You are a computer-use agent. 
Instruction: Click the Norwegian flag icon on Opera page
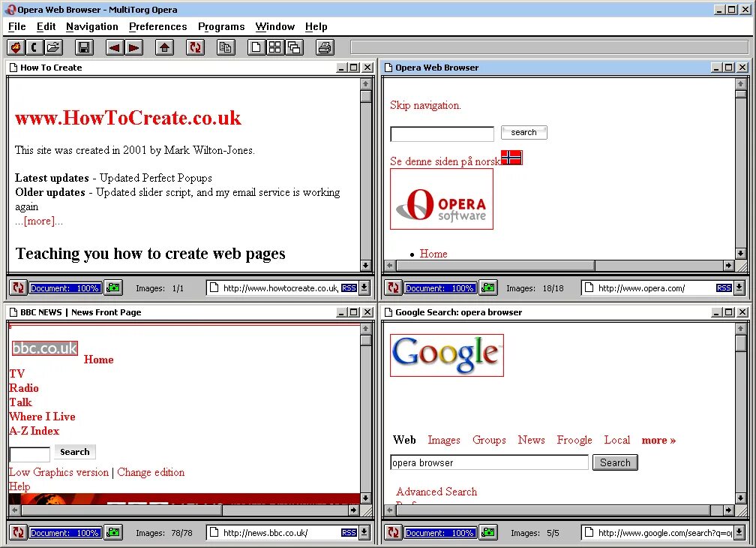coord(511,157)
